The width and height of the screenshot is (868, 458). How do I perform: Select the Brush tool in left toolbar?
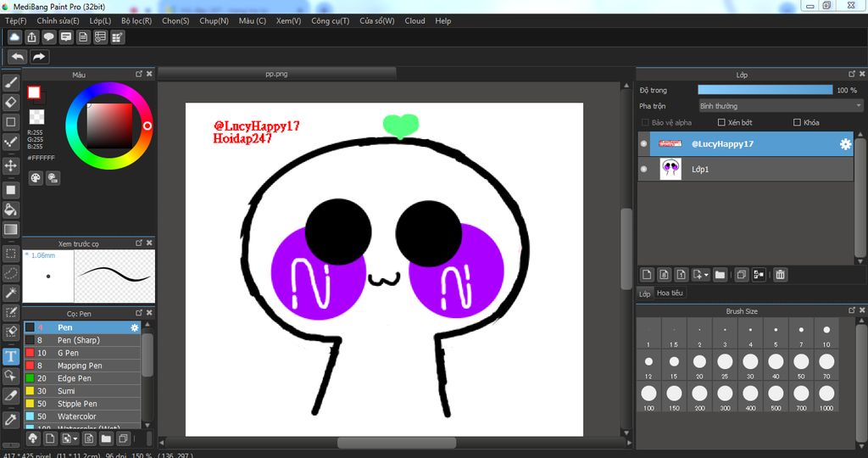point(10,83)
